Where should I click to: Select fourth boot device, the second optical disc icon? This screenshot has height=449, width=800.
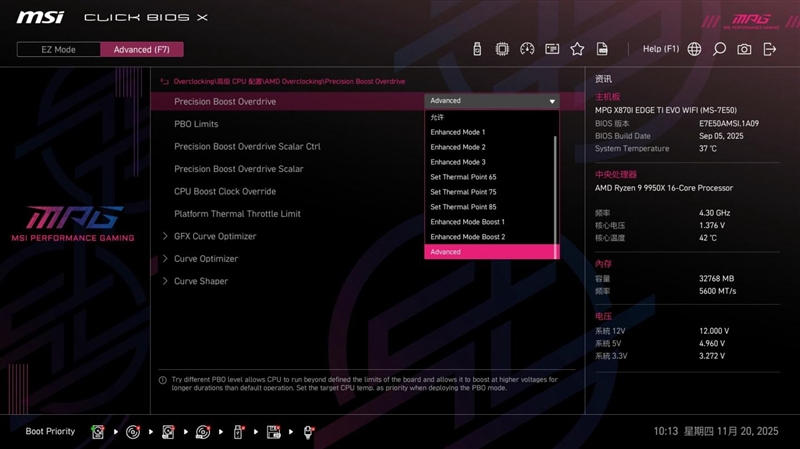203,432
